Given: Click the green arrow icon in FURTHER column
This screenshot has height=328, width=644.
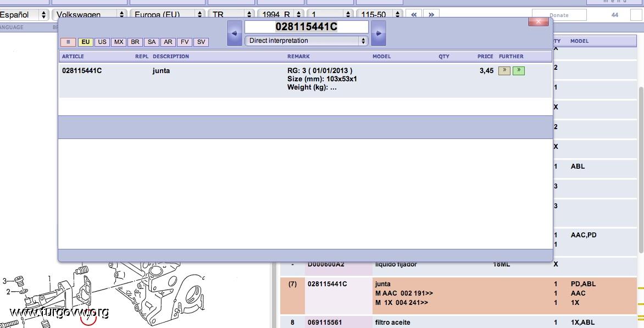Looking at the screenshot, I should coord(518,71).
